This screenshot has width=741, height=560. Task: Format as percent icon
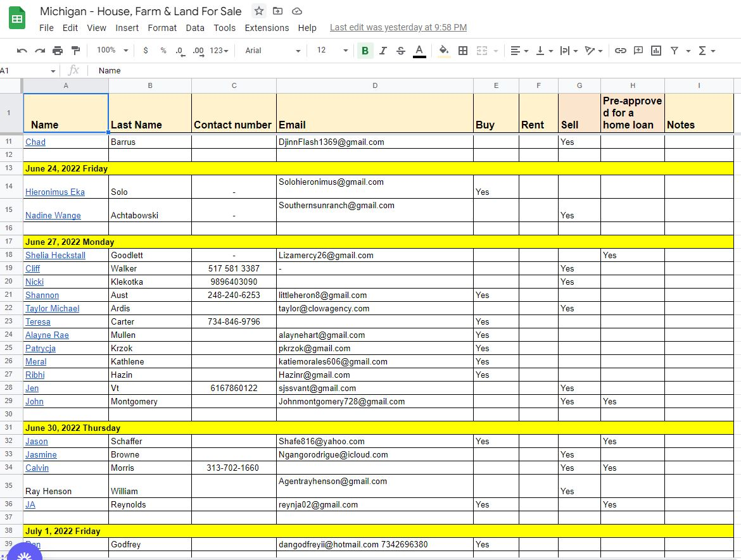[x=163, y=51]
